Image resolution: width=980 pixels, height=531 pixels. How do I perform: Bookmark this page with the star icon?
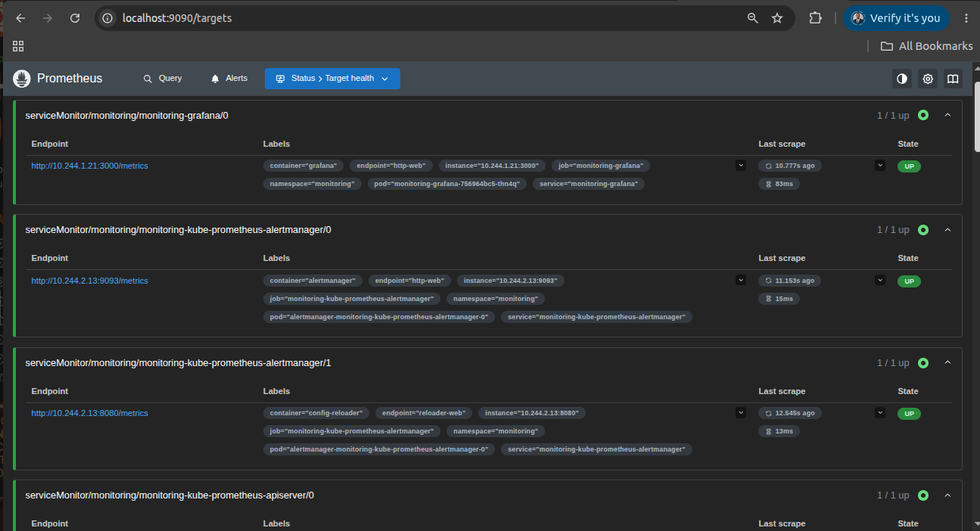(777, 18)
